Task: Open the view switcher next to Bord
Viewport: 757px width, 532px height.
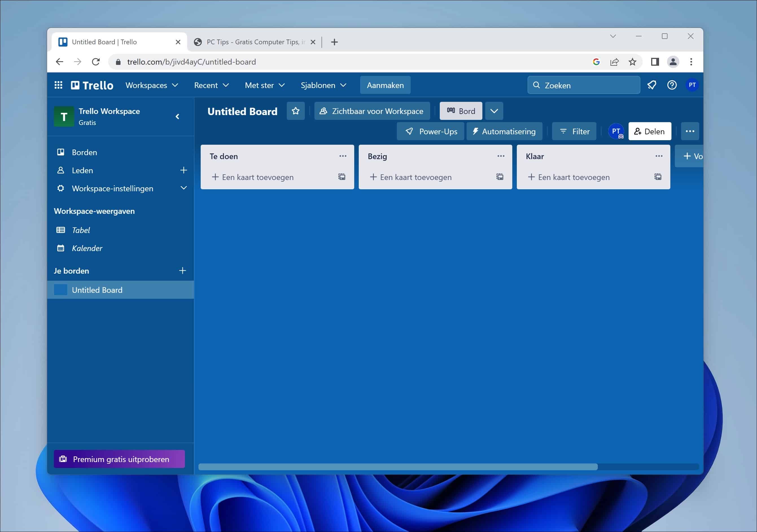Action: point(494,111)
